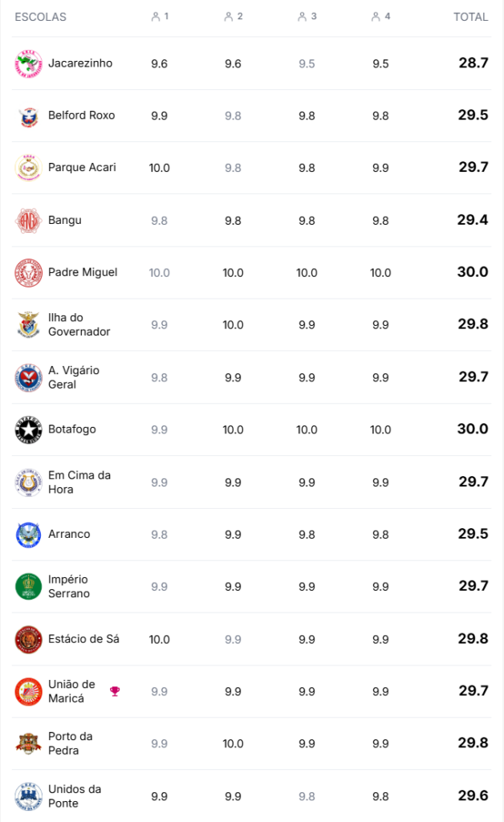
Task: Click the Estácio de Sá lion logo
Action: [28, 639]
